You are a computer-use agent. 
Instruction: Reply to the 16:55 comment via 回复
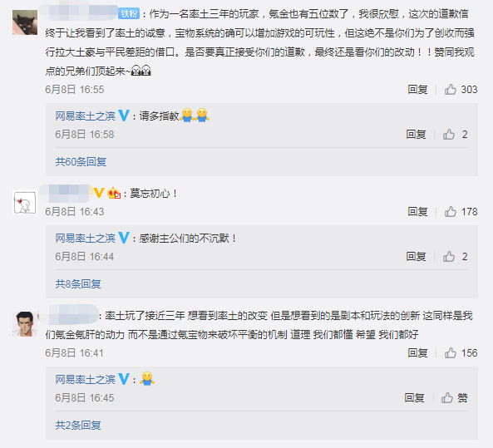tap(417, 90)
